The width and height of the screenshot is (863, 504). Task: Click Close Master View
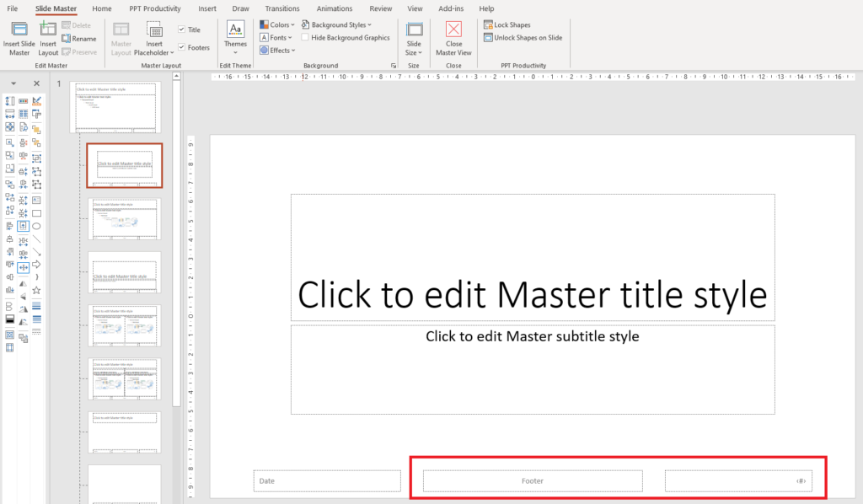453,39
